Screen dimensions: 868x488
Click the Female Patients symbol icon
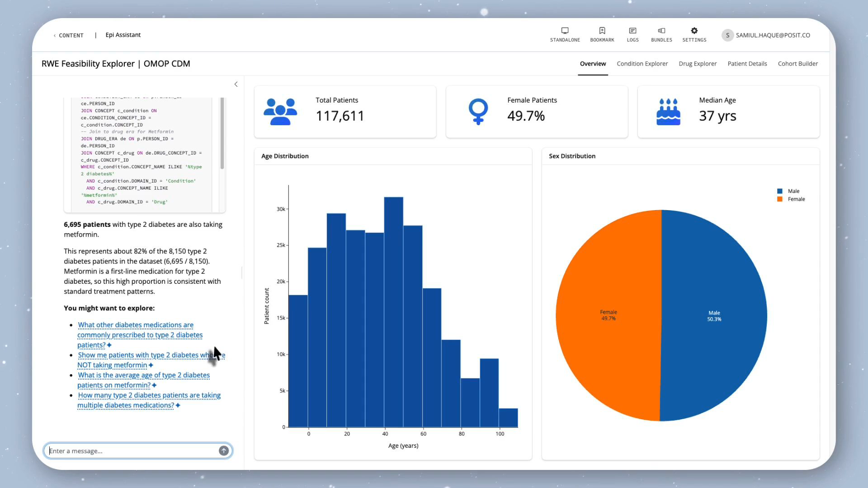tap(478, 112)
